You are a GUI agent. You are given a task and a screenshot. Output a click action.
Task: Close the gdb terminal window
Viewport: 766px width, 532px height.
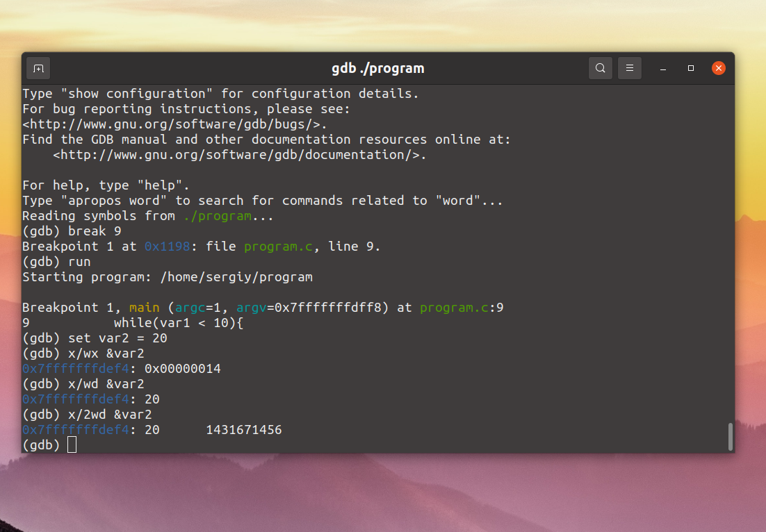(719, 68)
